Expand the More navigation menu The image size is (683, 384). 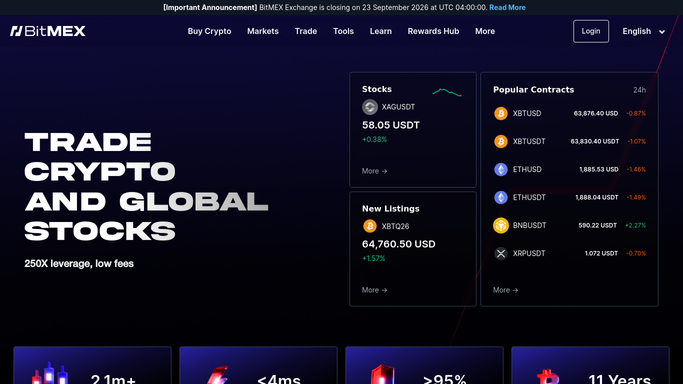point(485,31)
